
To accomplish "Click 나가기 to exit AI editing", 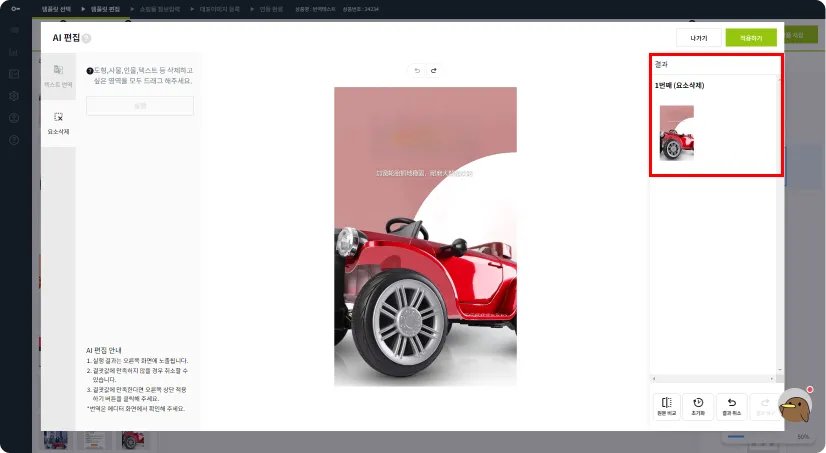I will [x=699, y=38].
